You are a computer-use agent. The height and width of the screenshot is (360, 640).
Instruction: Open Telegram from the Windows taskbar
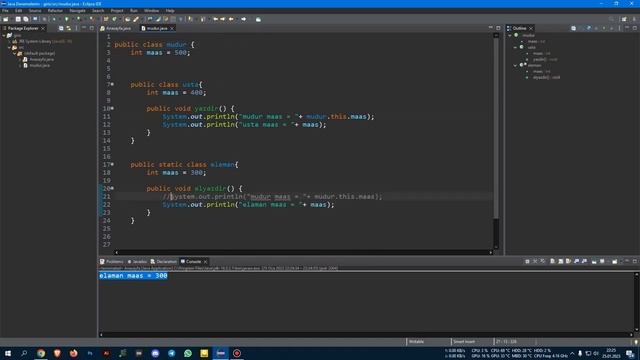coord(171,353)
